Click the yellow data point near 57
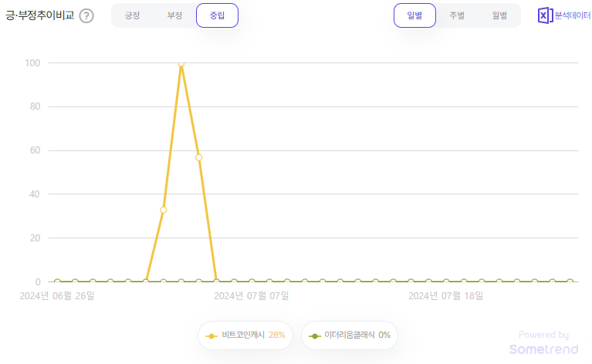Screen dimensions: 592x364 199,157
